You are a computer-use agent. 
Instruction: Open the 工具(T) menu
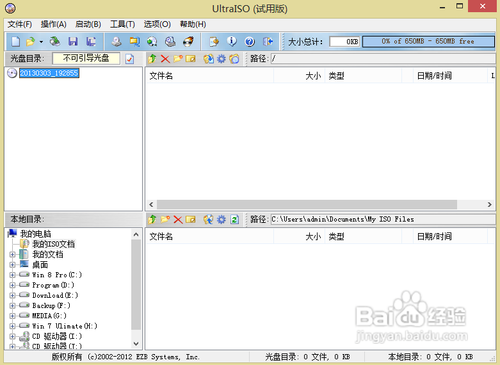[x=123, y=24]
